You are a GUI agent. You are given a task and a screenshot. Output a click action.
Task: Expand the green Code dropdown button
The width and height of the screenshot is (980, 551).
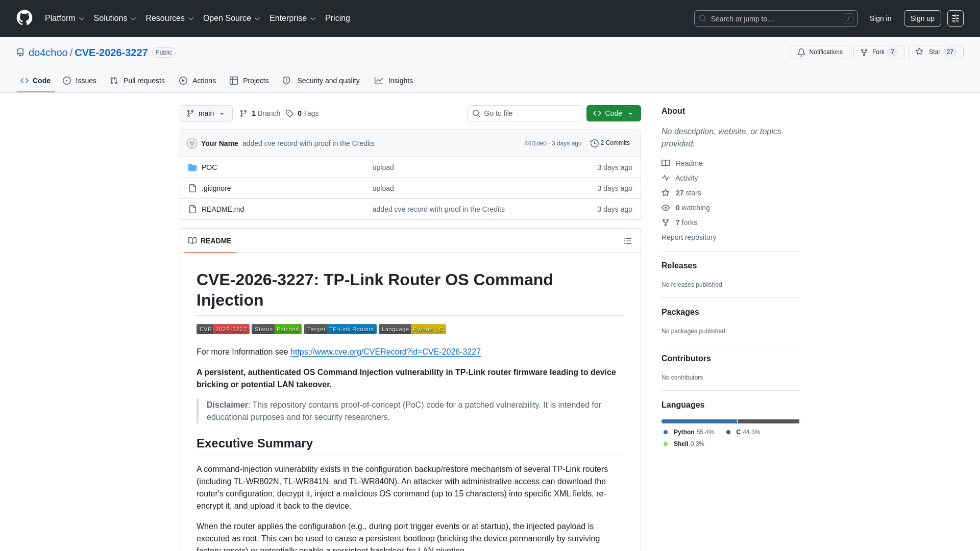[x=614, y=113]
